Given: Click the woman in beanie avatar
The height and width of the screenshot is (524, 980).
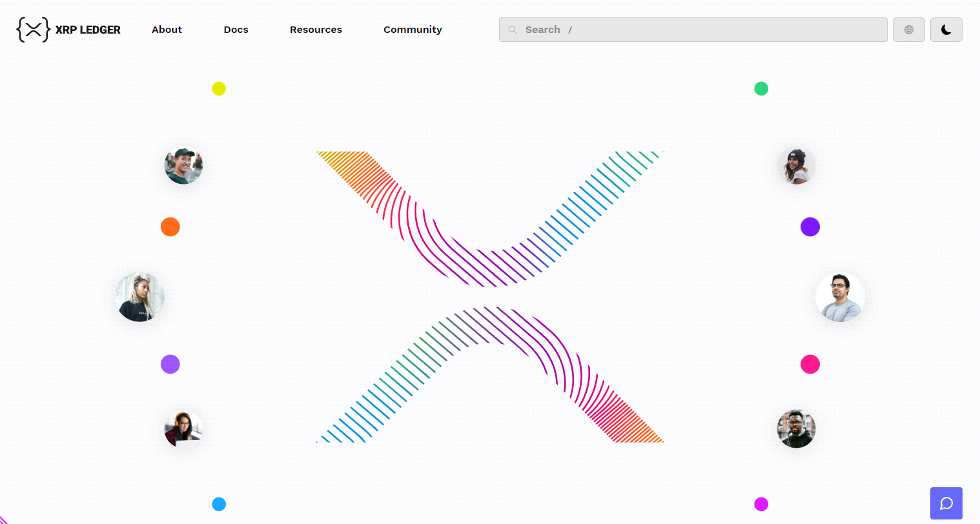Looking at the screenshot, I should coord(796,166).
